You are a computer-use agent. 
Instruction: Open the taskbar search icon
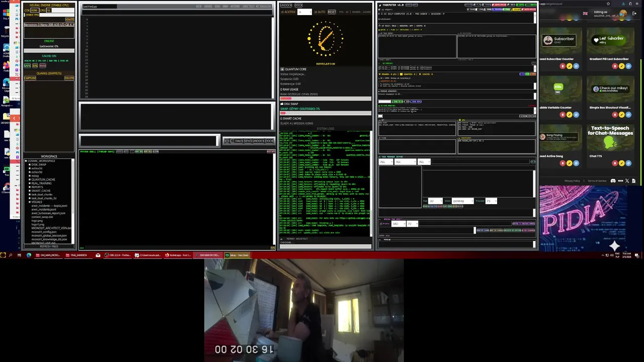[x=11, y=255]
